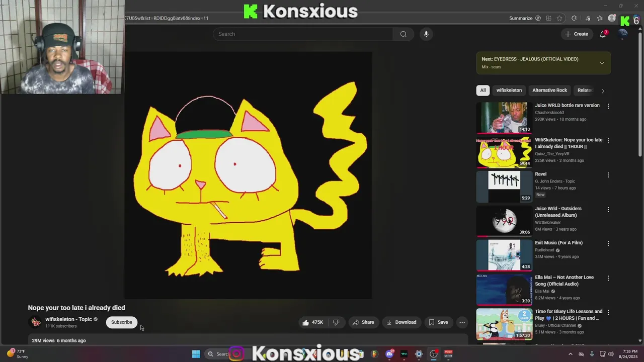Viewport: 644px width, 362px height.
Task: Click the Copilot icon beside Summarize
Action: click(x=538, y=18)
